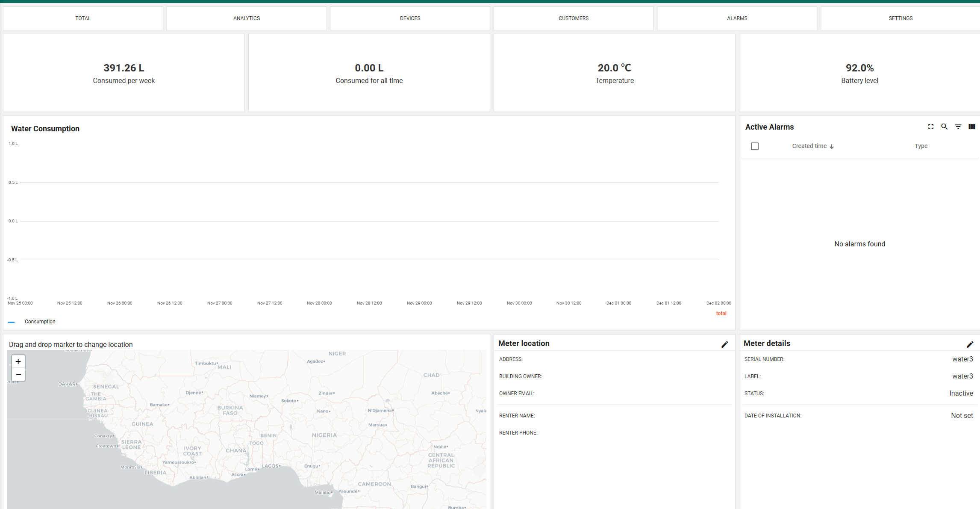Edit Meter details with pencil icon
980x509 pixels.
coord(970,344)
